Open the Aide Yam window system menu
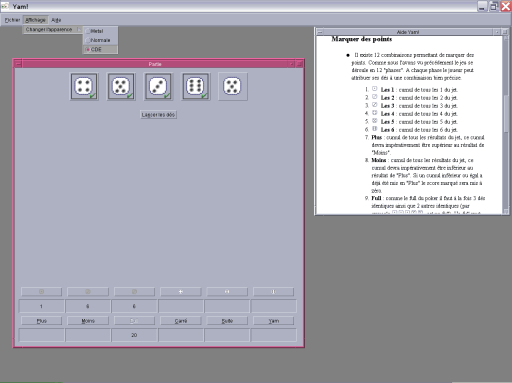This screenshot has width=512, height=383. (320, 32)
